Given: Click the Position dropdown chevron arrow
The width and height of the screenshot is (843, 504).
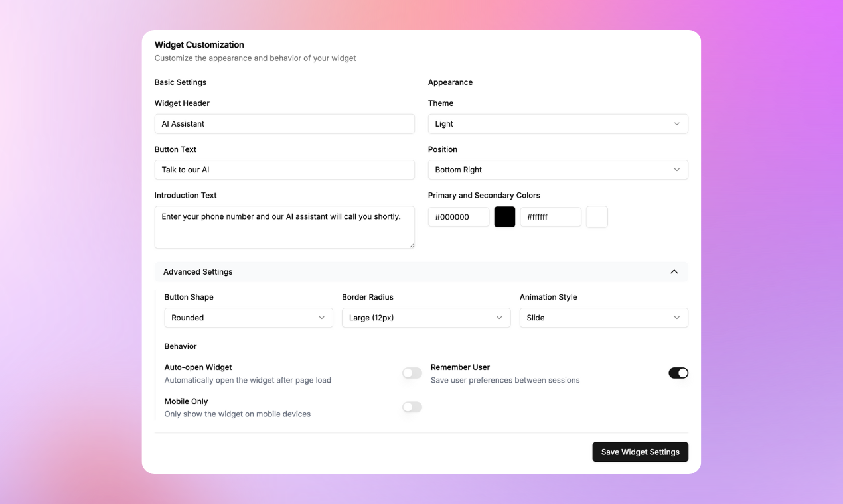Looking at the screenshot, I should 676,170.
